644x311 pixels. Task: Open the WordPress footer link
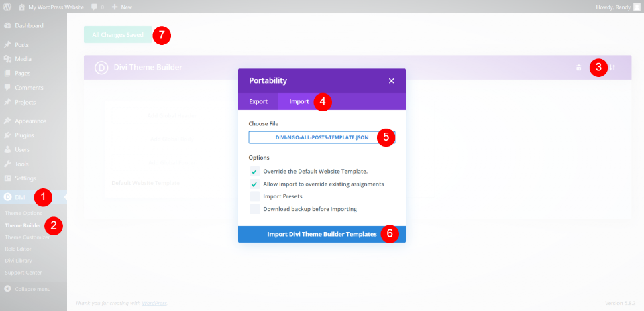(x=154, y=303)
